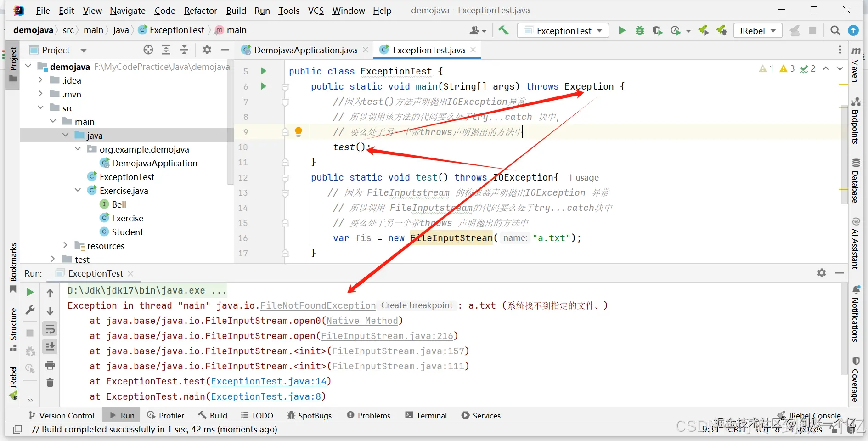This screenshot has height=441, width=868.
Task: Click the yellow intention light bulb
Action: pos(299,132)
